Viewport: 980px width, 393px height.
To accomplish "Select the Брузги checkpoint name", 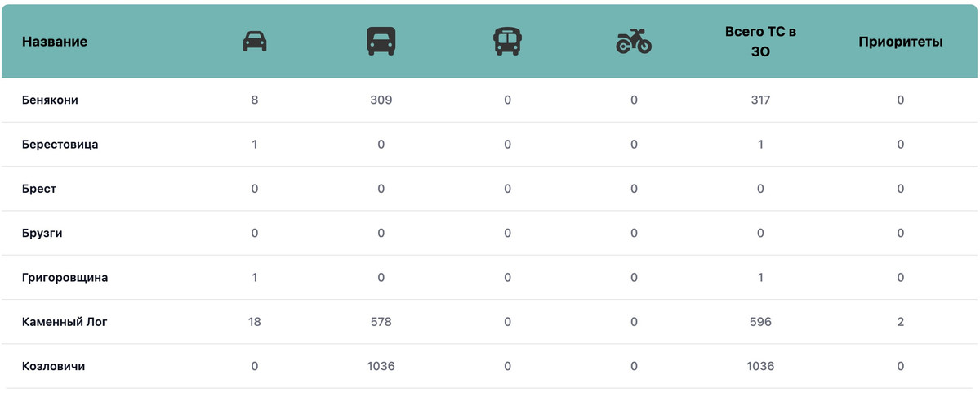I will (x=42, y=233).
